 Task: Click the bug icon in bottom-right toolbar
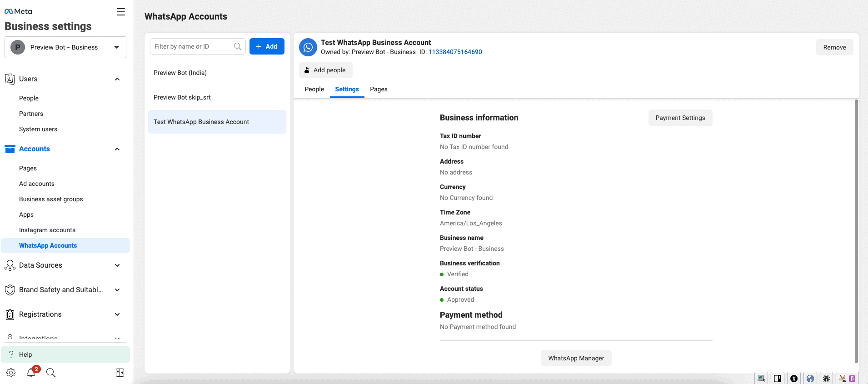pos(826,378)
